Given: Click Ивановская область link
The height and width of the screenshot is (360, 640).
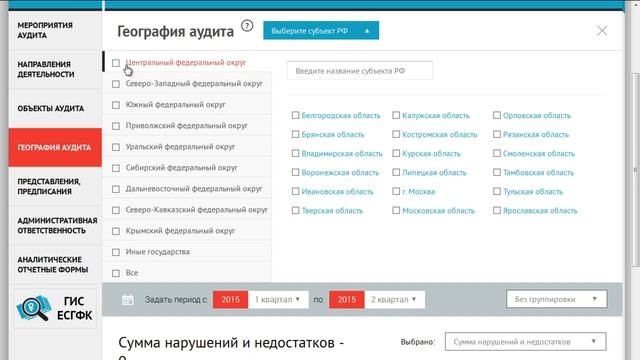Looking at the screenshot, I should (337, 191).
